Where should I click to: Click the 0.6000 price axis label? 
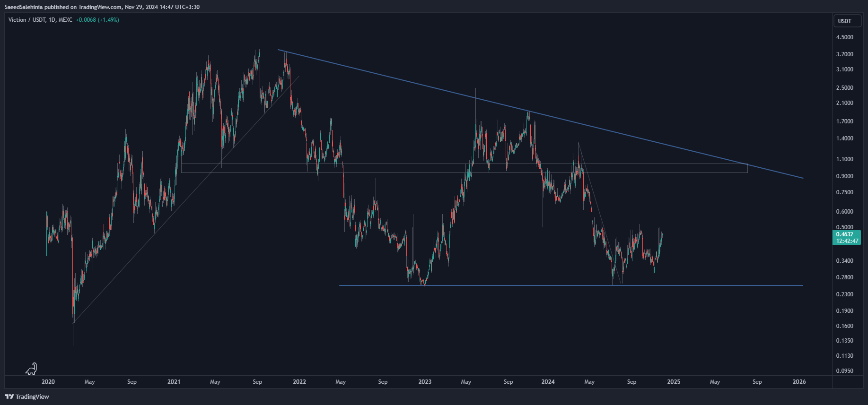coord(844,212)
